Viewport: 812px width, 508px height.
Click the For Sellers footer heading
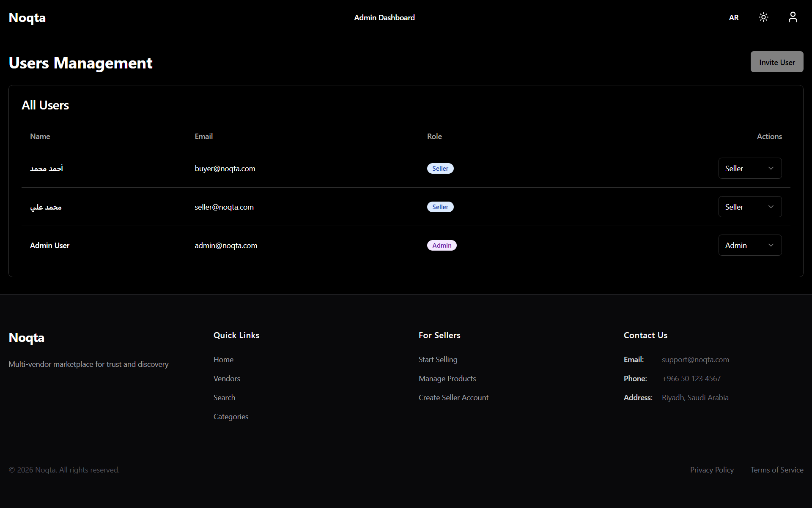coord(439,335)
